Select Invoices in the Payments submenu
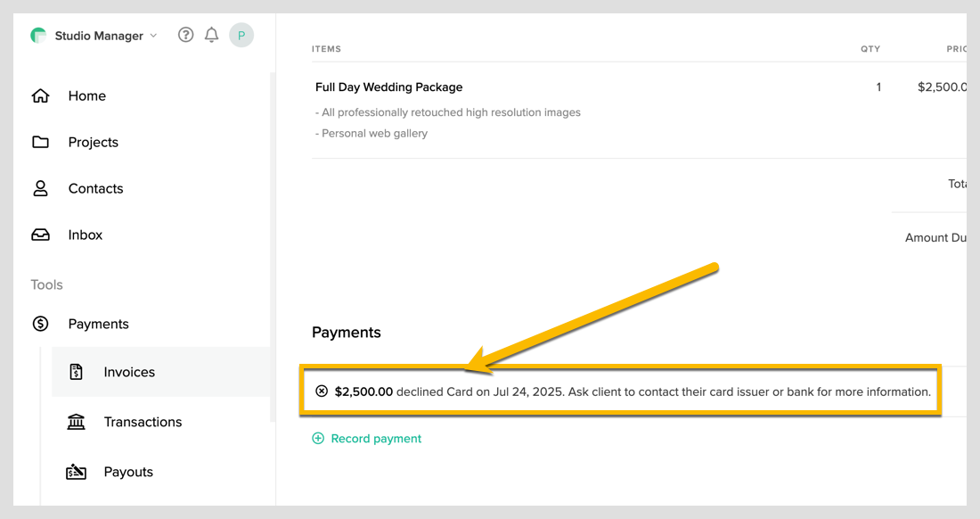 pyautogui.click(x=129, y=372)
